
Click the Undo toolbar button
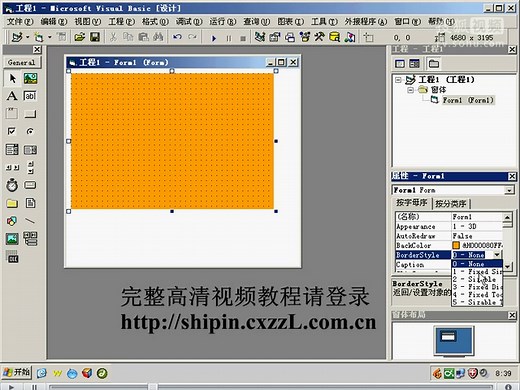click(177, 37)
